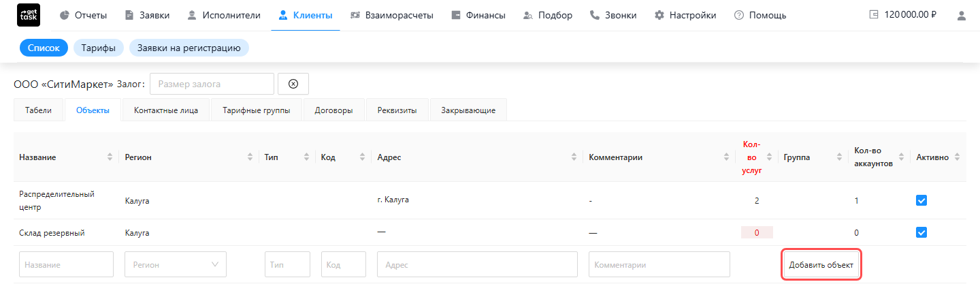Uncheck Активно for Распределительный центр
980x297 pixels.
[x=921, y=200]
